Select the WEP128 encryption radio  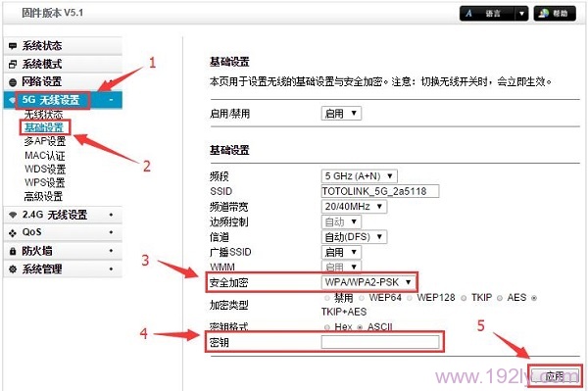410,298
